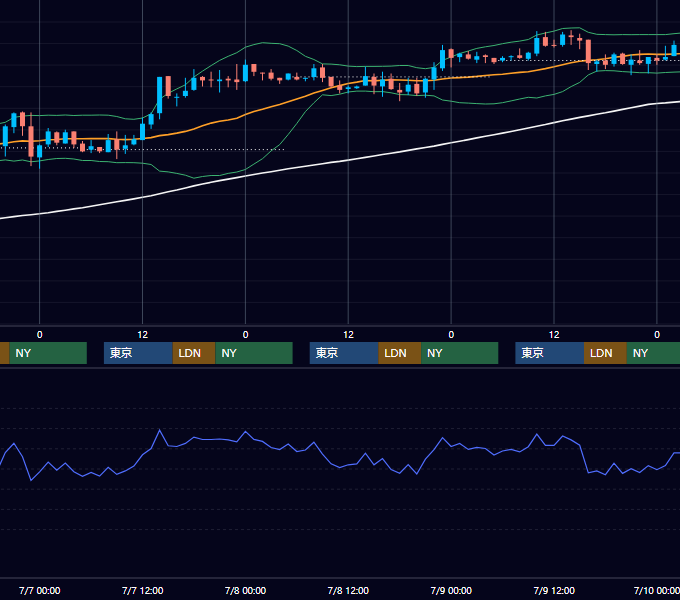Click the 7/7 12:00 date label
Screen dimensions: 680x600
click(x=142, y=590)
